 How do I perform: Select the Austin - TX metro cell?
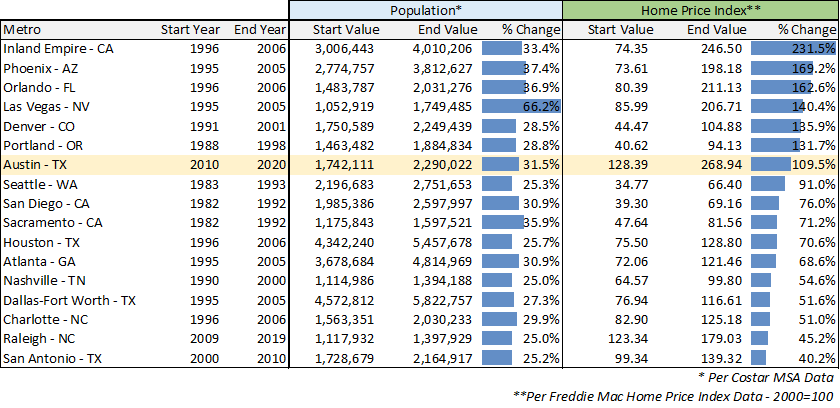click(x=35, y=163)
